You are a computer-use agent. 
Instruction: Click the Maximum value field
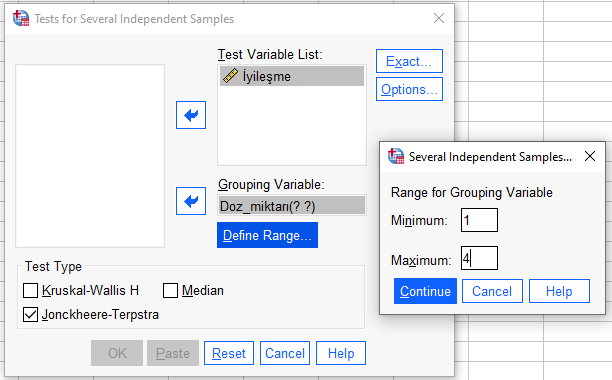(x=479, y=258)
